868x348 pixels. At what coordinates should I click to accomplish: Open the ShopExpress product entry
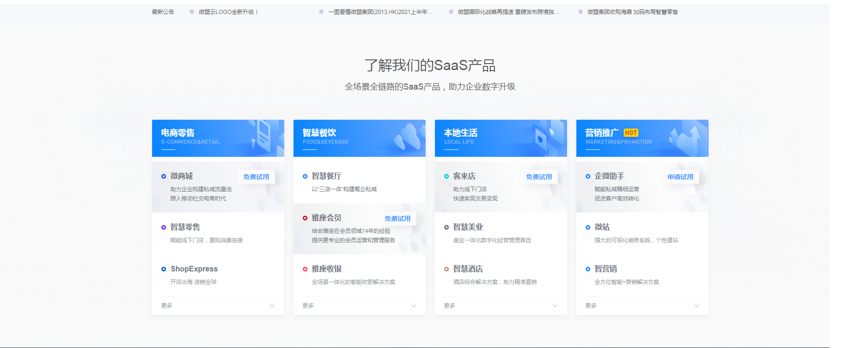click(194, 269)
